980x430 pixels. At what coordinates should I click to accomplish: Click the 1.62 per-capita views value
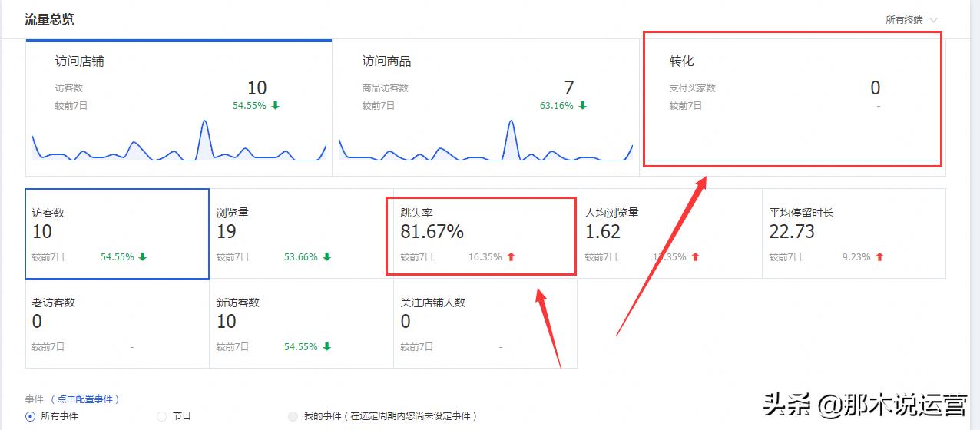pyautogui.click(x=603, y=232)
